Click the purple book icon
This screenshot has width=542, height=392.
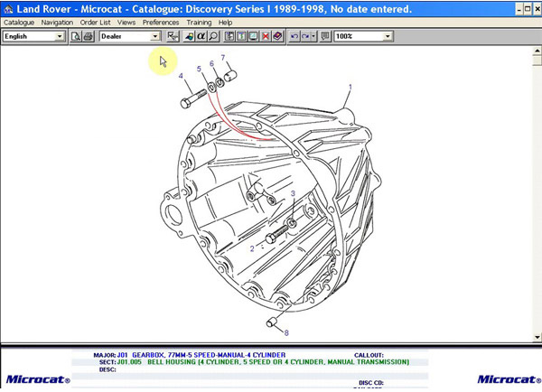pyautogui.click(x=277, y=36)
